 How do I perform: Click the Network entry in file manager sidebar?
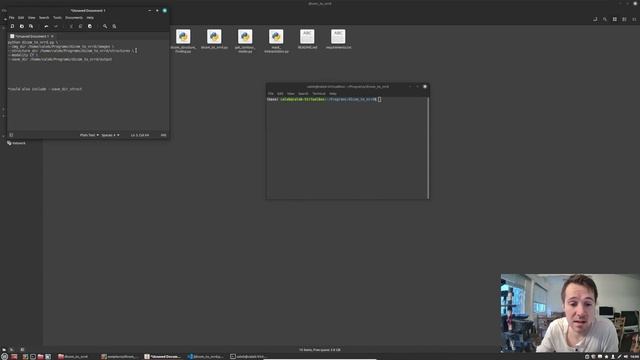[x=16, y=143]
